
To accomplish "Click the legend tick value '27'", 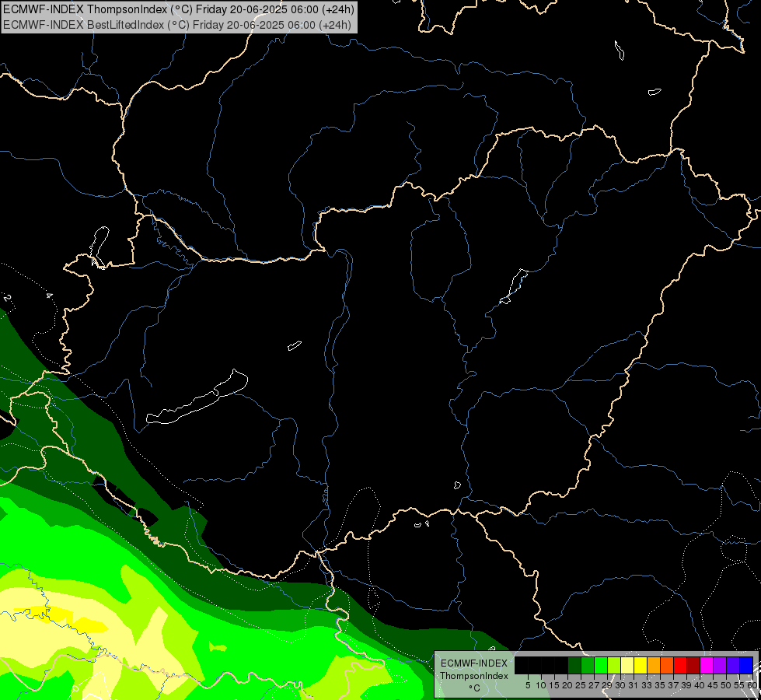I will [x=594, y=685].
